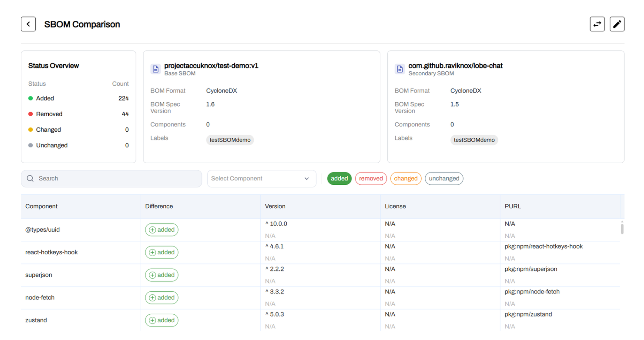Toggle the changed filter chip
The height and width of the screenshot is (340, 644).
pyautogui.click(x=405, y=178)
